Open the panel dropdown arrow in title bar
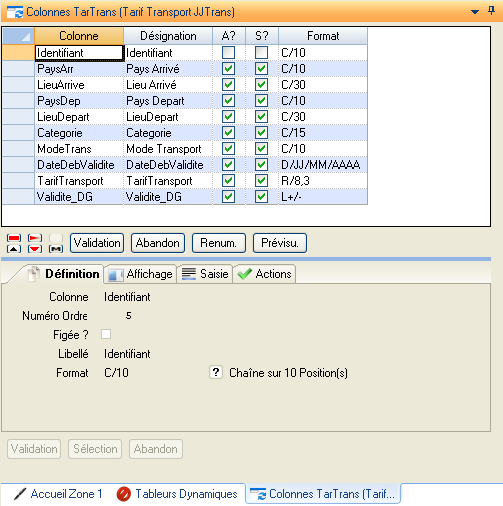This screenshot has height=506, width=503. click(x=475, y=12)
